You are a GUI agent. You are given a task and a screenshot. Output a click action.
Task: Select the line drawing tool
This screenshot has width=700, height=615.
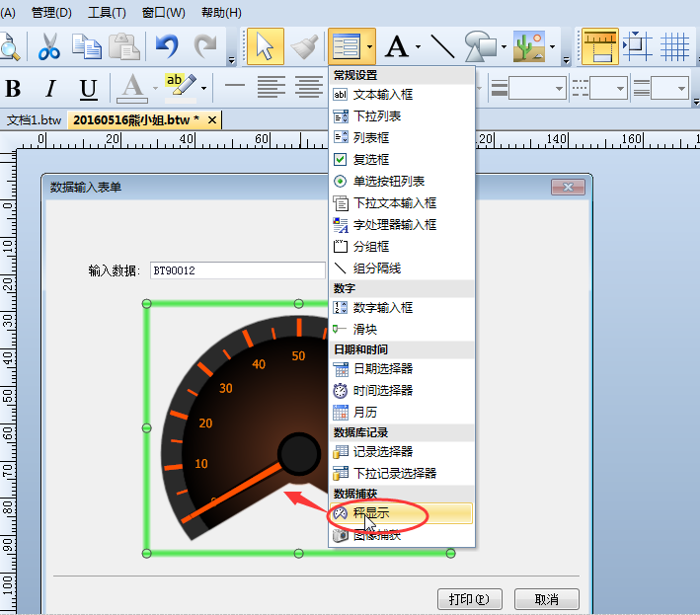pyautogui.click(x=442, y=46)
